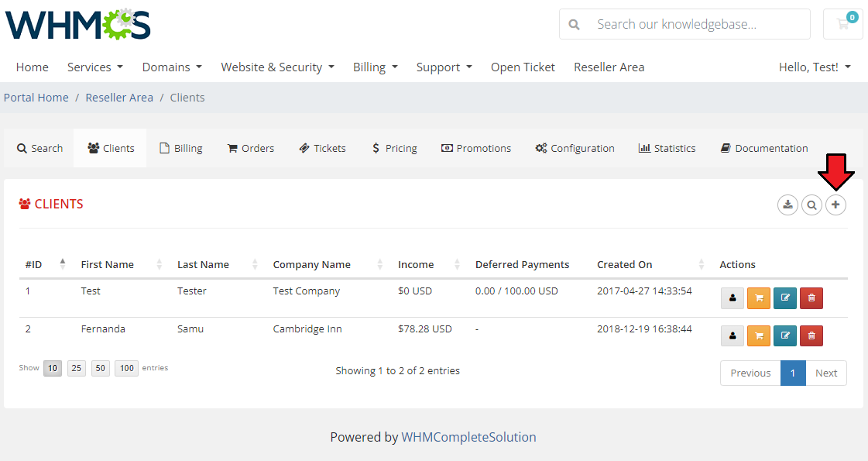The height and width of the screenshot is (461, 868).
Task: Open the shopping cart icon
Action: 843,24
